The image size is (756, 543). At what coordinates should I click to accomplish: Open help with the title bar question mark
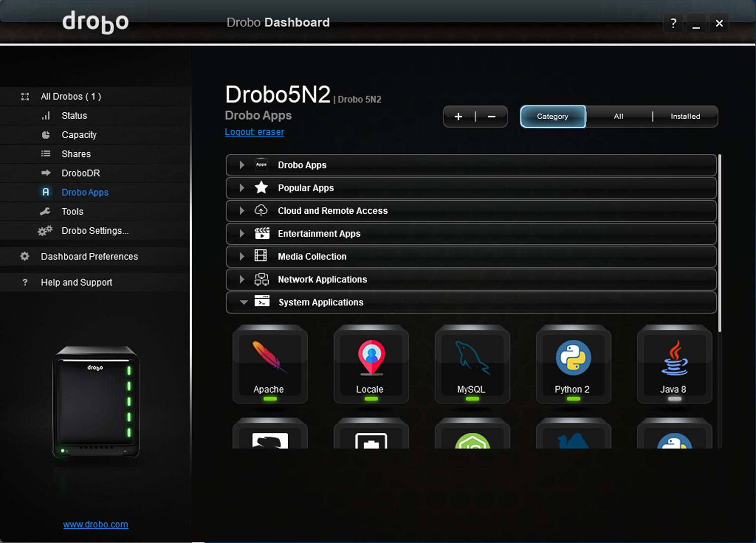[x=673, y=23]
